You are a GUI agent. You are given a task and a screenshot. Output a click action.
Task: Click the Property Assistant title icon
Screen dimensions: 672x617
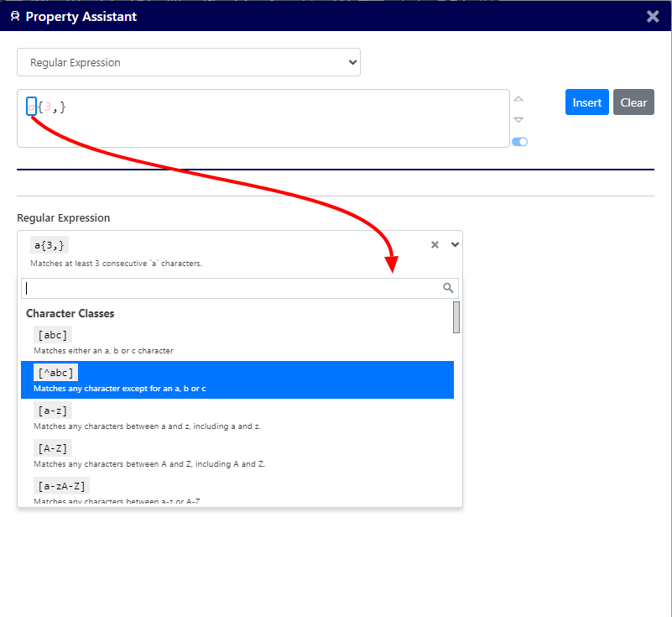tap(14, 17)
